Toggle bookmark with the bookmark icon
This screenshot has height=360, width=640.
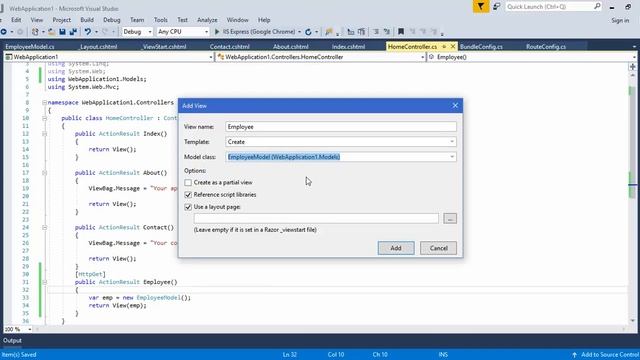401,31
